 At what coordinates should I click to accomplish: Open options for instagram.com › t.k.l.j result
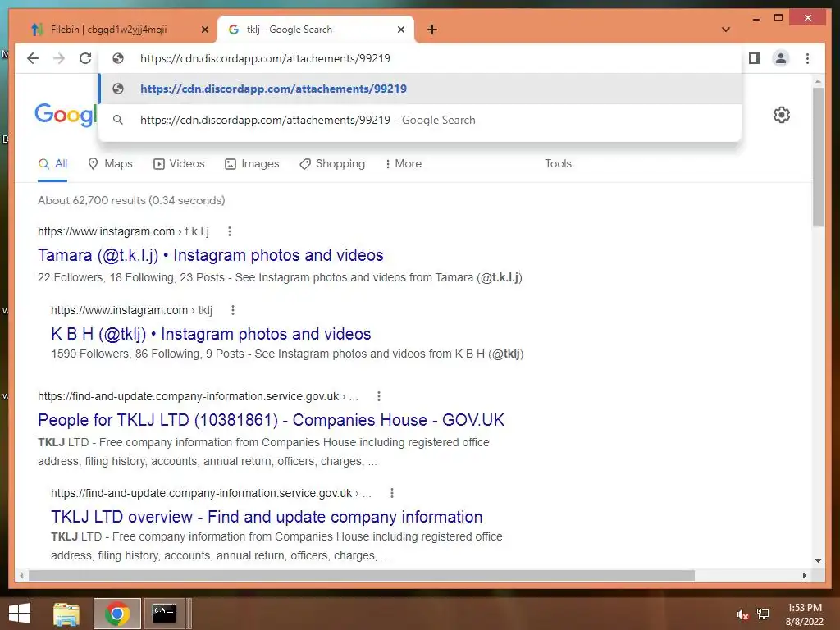(230, 231)
